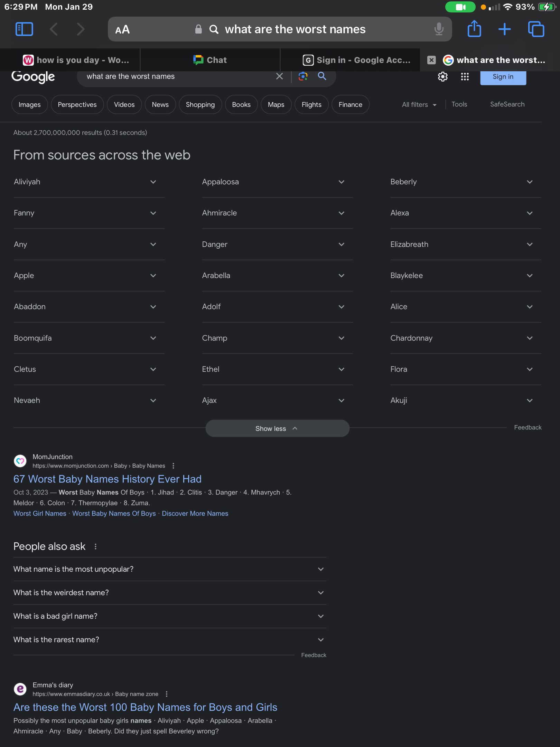Expand "What is the weirdest name?" question
Screen dimensions: 560x747
(320, 593)
